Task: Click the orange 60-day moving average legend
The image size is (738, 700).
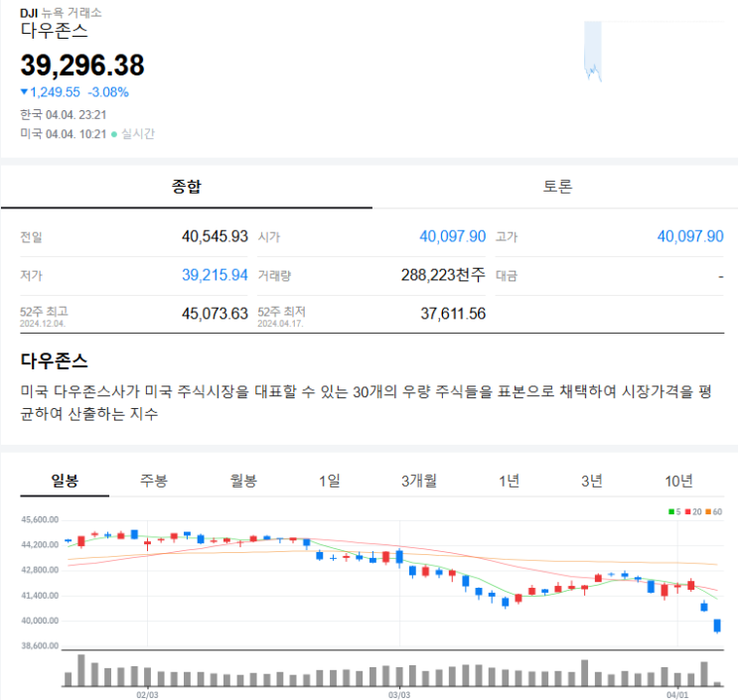Action: (x=714, y=511)
